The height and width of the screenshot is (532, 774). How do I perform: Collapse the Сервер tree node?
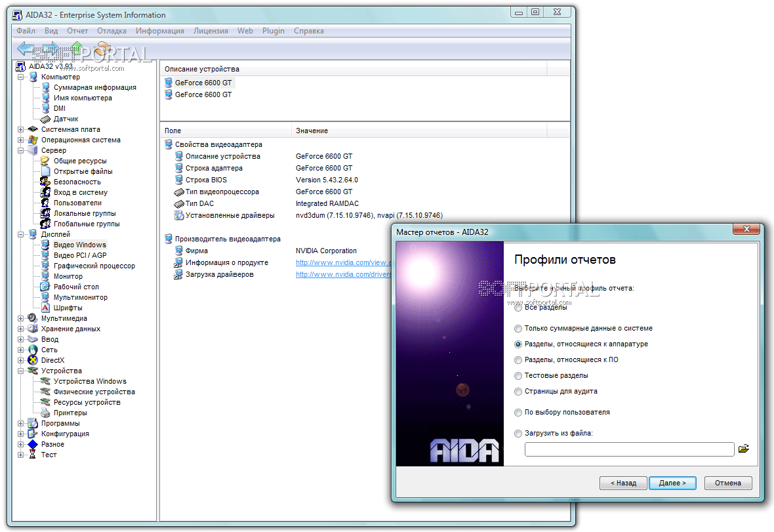click(x=21, y=150)
